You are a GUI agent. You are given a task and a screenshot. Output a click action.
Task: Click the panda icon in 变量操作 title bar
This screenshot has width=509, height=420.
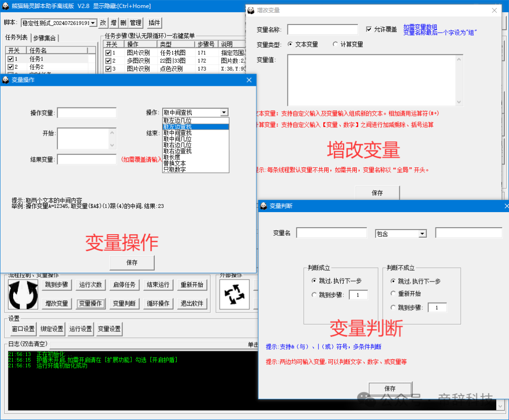[6, 80]
